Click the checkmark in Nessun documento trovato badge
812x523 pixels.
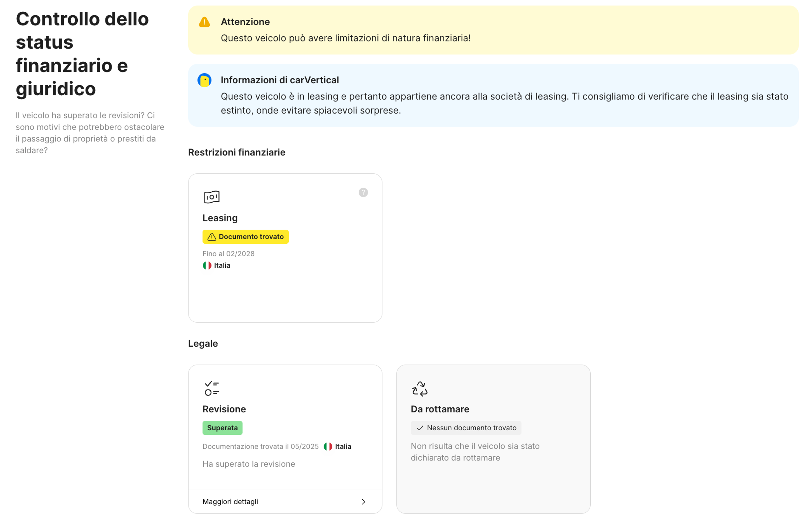(x=420, y=428)
